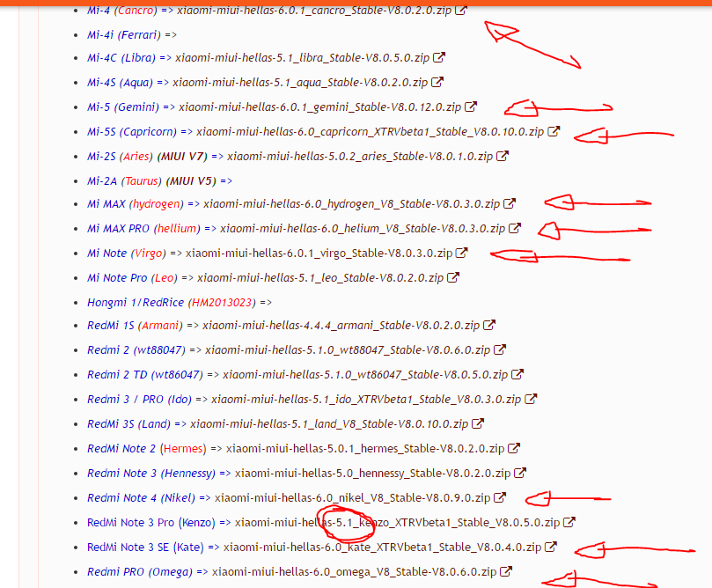
Task: Download the libra Stable V8.0.5.0 zip
Action: (303, 58)
